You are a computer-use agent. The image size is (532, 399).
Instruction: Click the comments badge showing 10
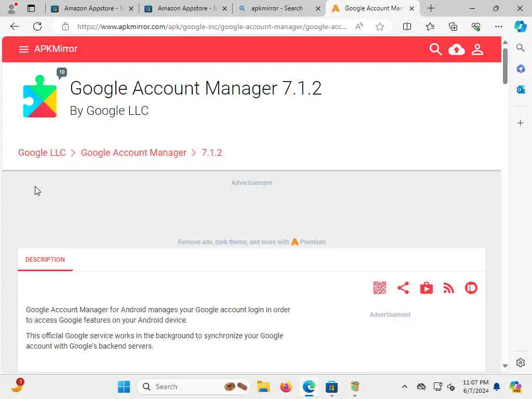pyautogui.click(x=62, y=73)
